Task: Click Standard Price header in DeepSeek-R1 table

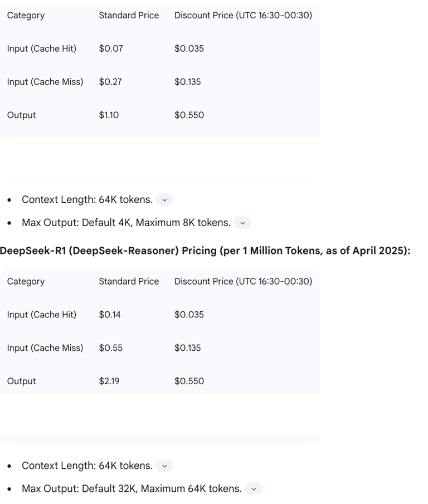Action: coord(129,281)
